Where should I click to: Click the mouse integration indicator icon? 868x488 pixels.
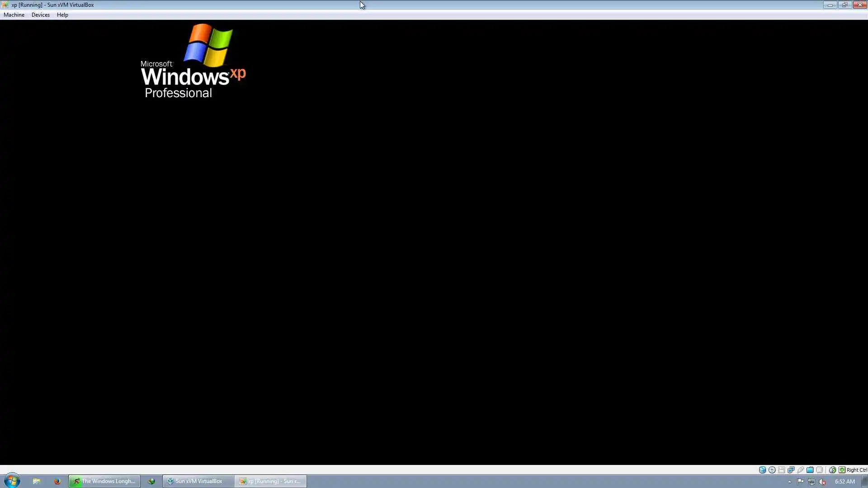[x=832, y=470]
